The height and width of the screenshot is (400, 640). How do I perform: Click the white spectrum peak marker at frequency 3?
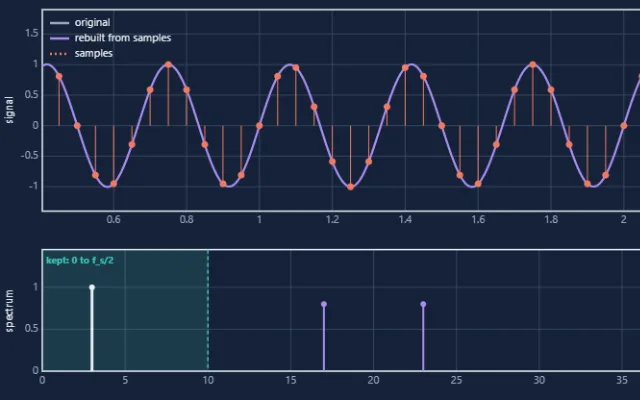tap(92, 287)
